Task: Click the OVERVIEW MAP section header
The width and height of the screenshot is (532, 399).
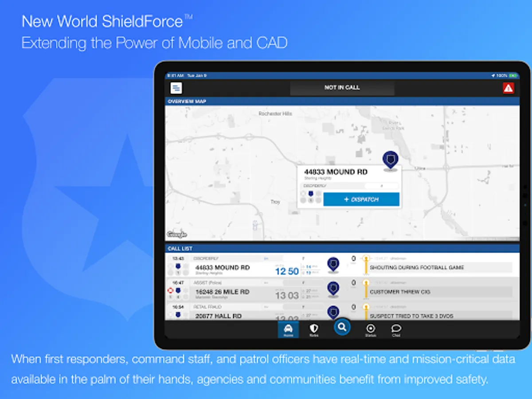Action: point(342,102)
